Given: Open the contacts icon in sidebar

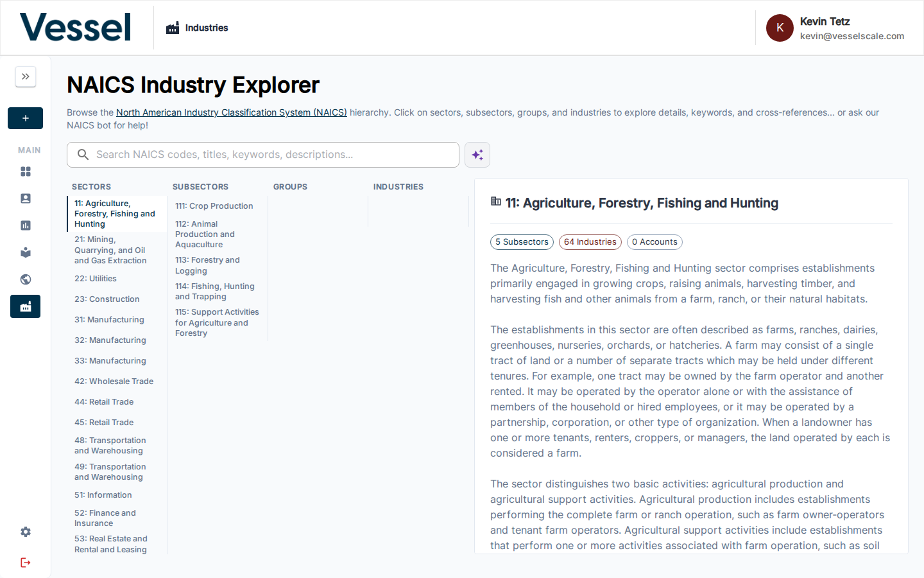Looking at the screenshot, I should click(x=26, y=198).
